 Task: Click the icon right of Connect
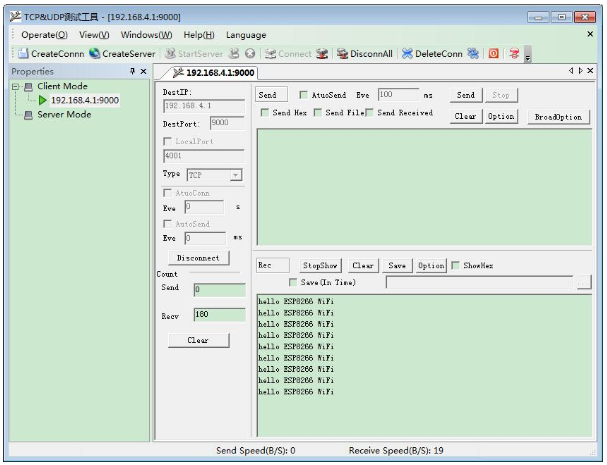(x=322, y=53)
